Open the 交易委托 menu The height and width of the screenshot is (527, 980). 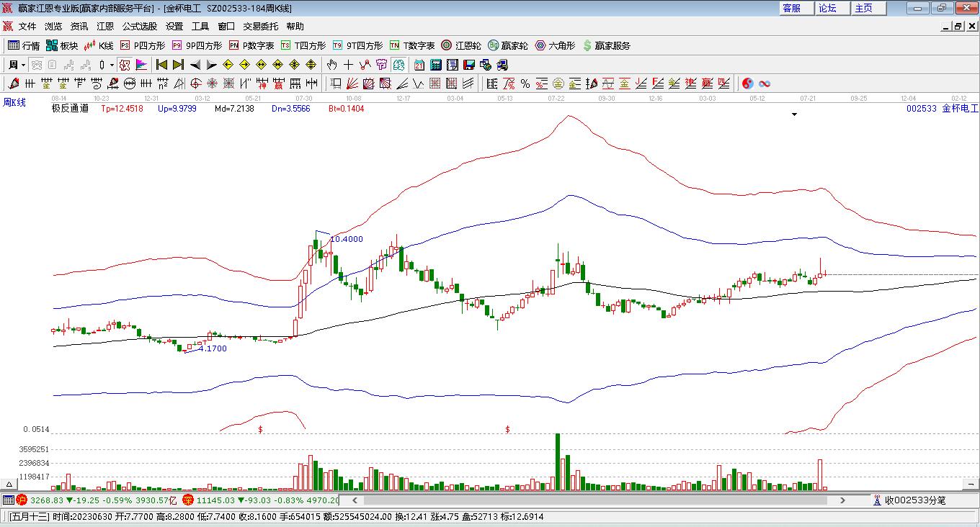[x=260, y=26]
